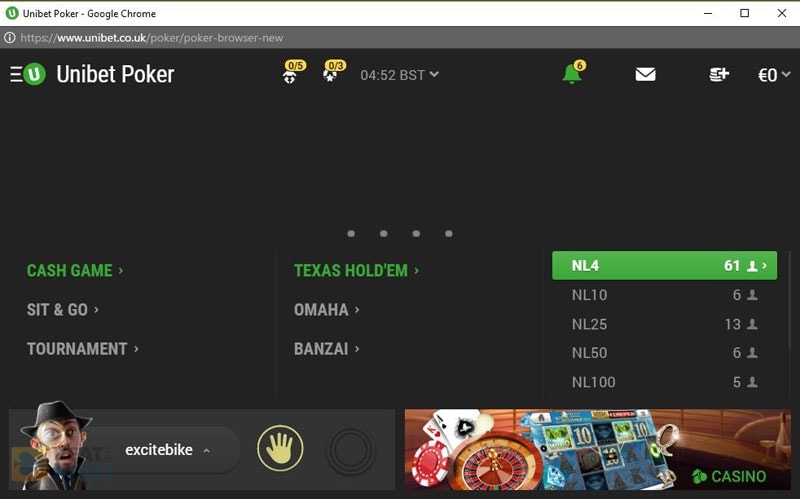
Task: Open the NL4 tables row
Action: 664,265
